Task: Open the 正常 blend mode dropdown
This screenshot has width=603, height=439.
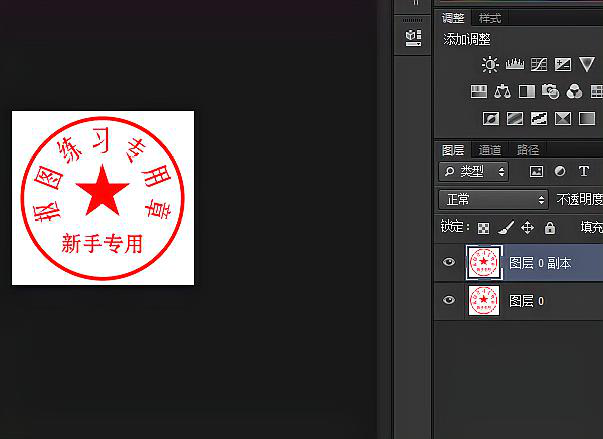Action: click(493, 200)
